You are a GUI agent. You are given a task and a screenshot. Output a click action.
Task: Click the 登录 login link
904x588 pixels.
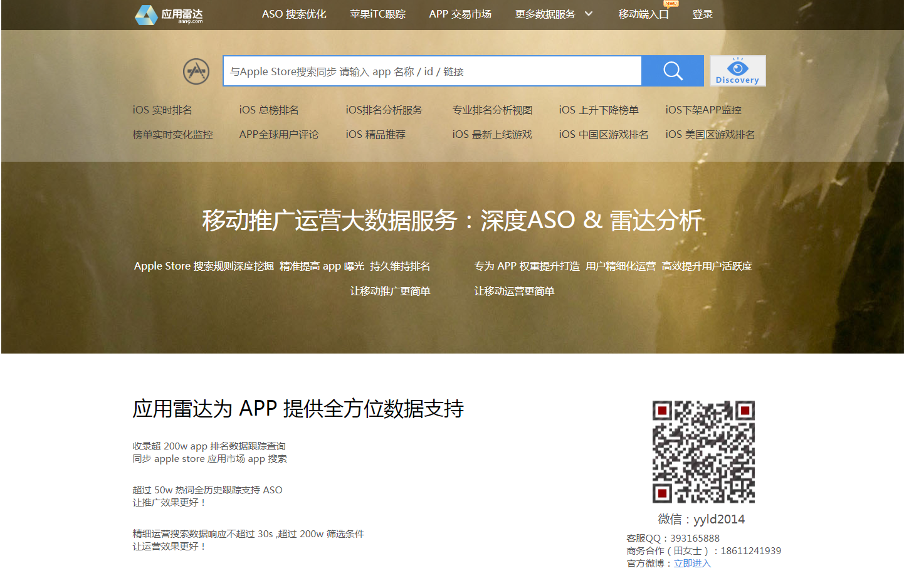pyautogui.click(x=702, y=14)
